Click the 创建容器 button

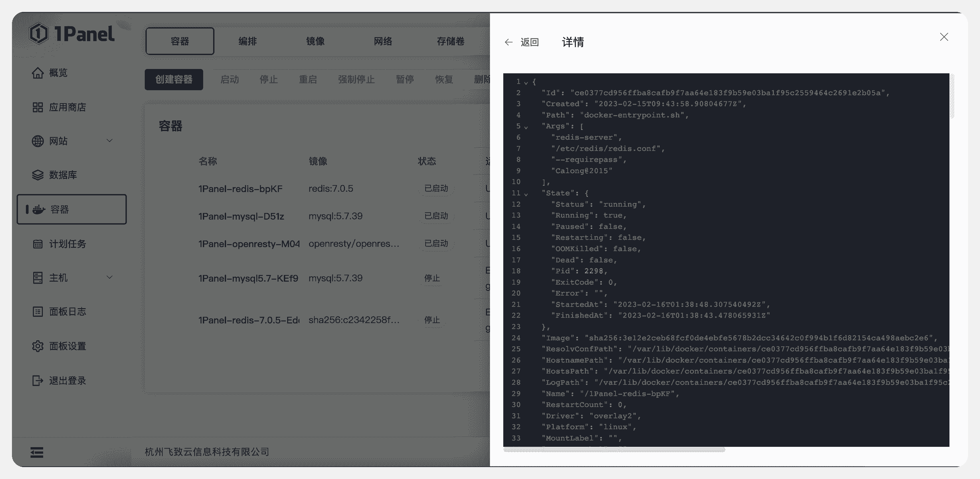point(174,80)
